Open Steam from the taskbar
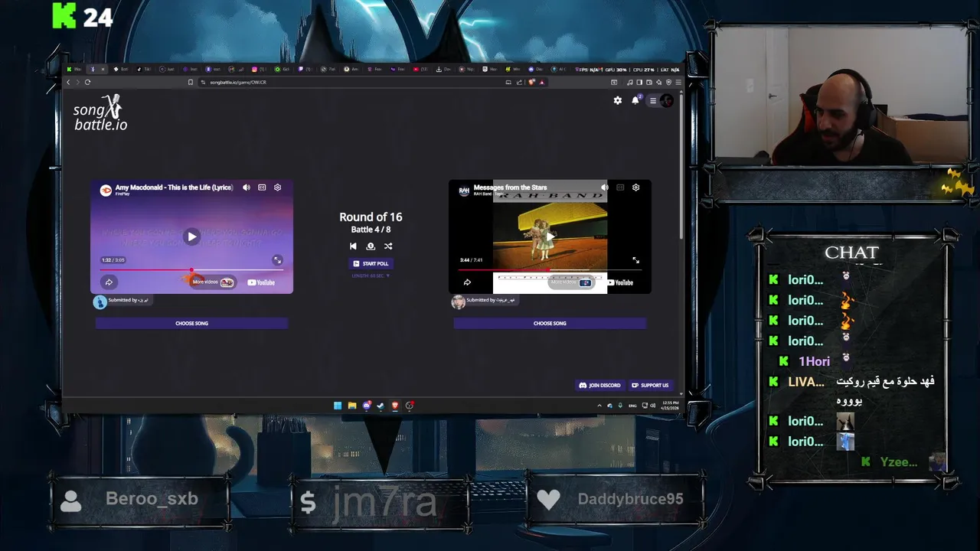This screenshot has height=551, width=980. tap(381, 406)
